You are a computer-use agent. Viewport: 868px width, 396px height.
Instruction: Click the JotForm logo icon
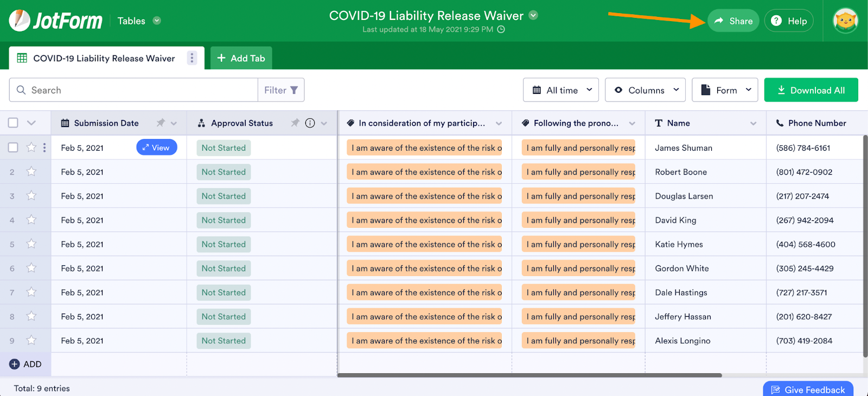coord(20,21)
